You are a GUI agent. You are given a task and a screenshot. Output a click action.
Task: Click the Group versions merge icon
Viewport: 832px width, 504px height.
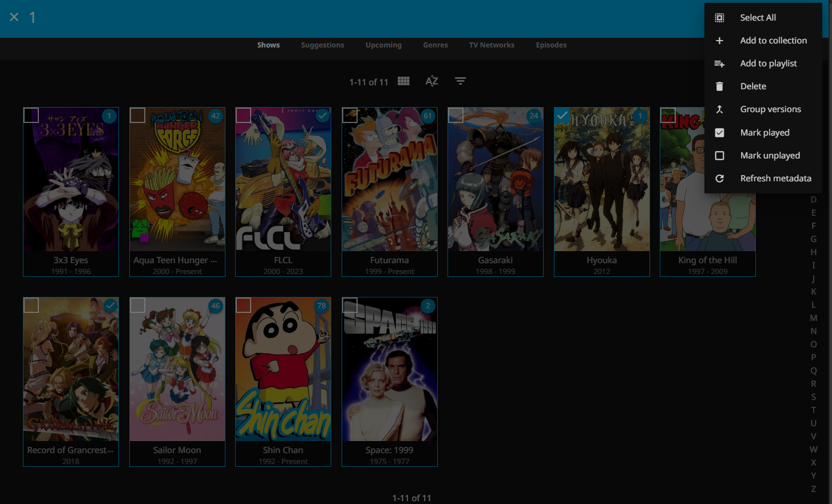719,109
